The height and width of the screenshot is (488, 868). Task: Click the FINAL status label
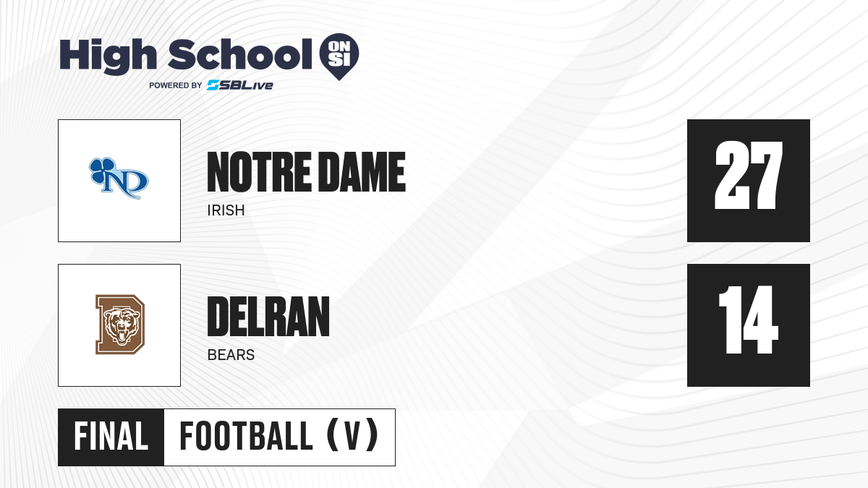pos(111,437)
